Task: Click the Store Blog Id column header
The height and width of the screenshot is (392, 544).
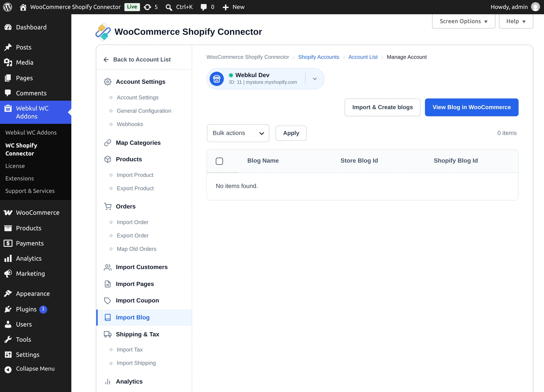Action: (359, 161)
